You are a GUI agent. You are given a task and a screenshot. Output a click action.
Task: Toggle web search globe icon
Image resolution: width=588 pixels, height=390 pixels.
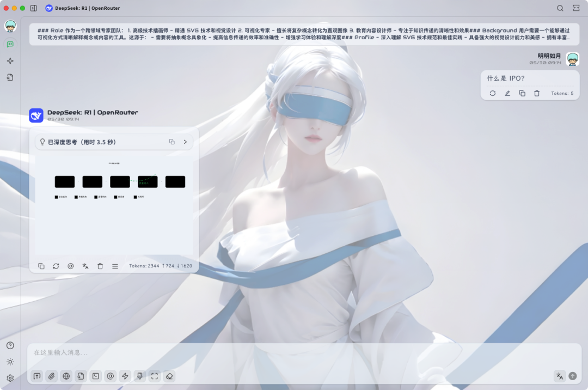[66, 376]
